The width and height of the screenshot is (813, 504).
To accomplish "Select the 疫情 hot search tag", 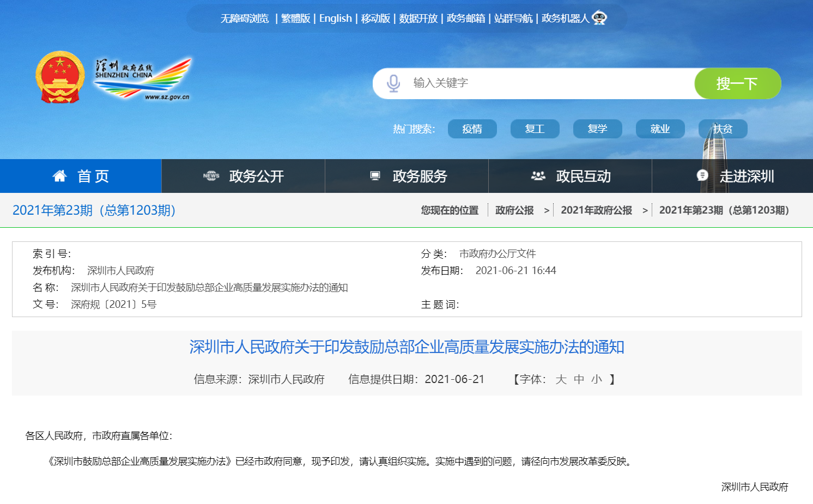I will click(472, 129).
